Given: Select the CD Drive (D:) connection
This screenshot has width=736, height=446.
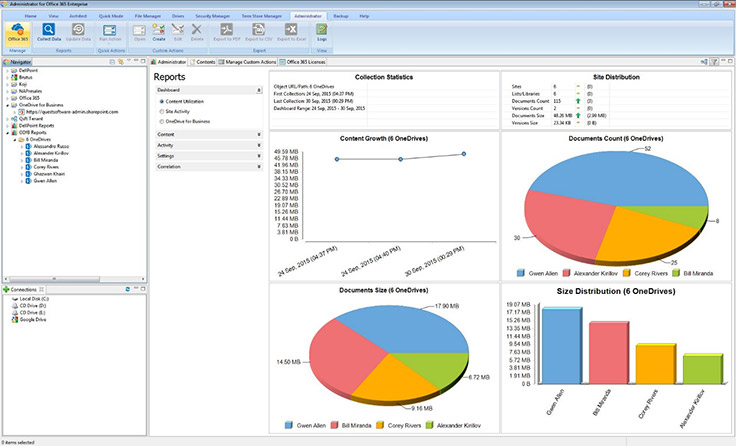Looking at the screenshot, I should pos(29,306).
